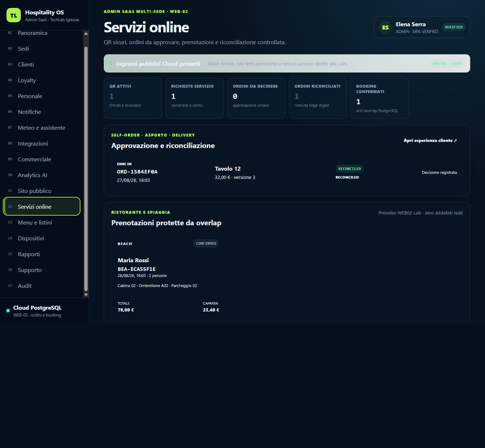Click the Cloud PostgreSQL footer label
The height and width of the screenshot is (448, 485).
point(37,308)
